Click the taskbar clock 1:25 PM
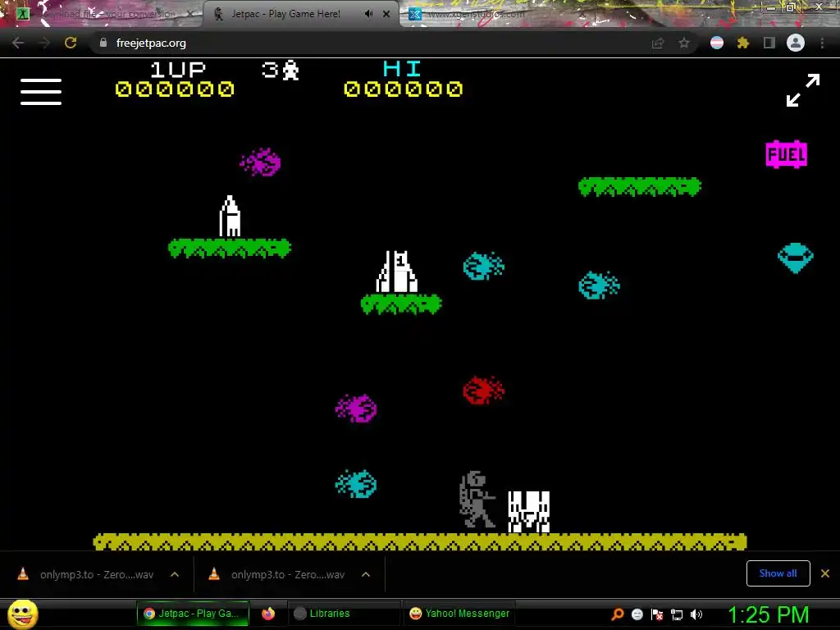 768,614
